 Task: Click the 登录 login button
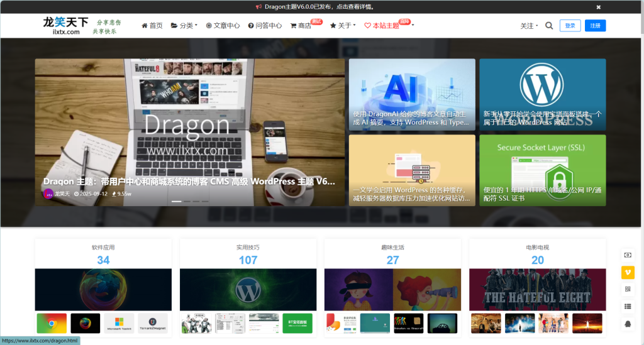(x=570, y=26)
